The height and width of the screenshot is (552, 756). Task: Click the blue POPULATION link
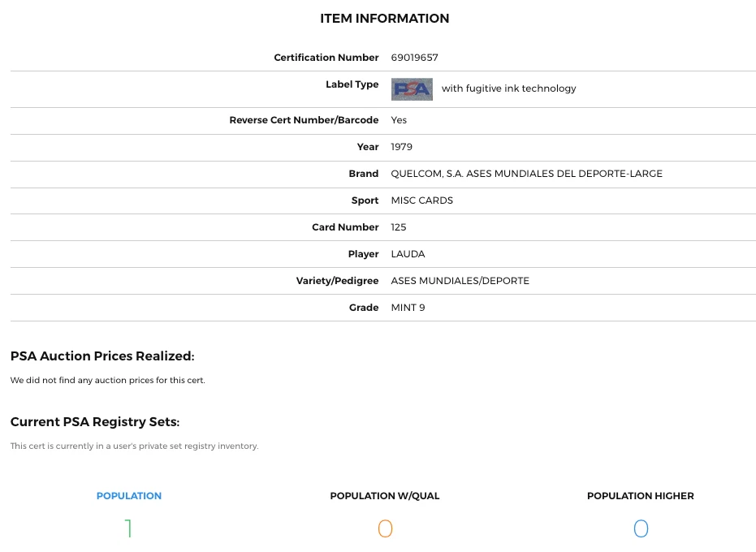point(129,496)
